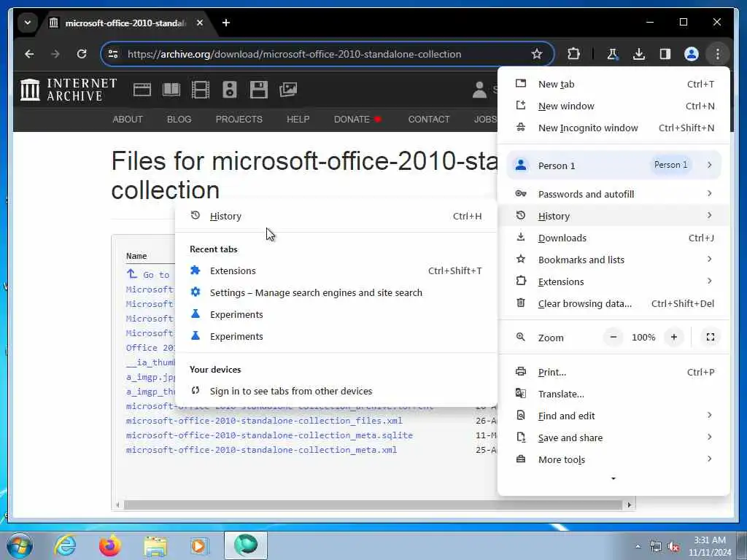Increase zoom with the plus button
This screenshot has width=747, height=560.
[x=673, y=337]
